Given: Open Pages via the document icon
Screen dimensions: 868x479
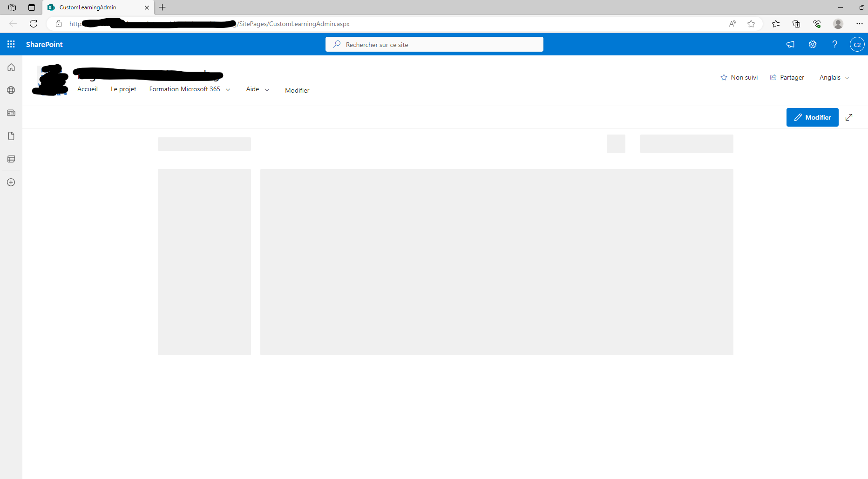Looking at the screenshot, I should pos(11,136).
